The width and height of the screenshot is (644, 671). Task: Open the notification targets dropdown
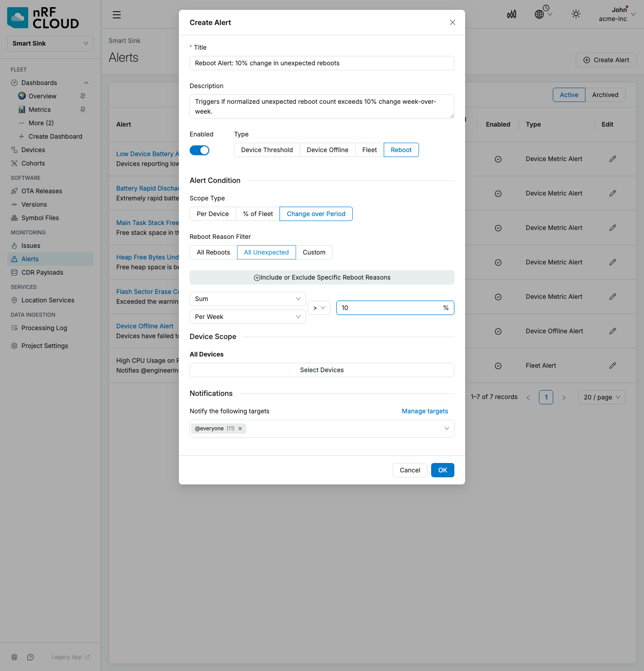click(322, 429)
